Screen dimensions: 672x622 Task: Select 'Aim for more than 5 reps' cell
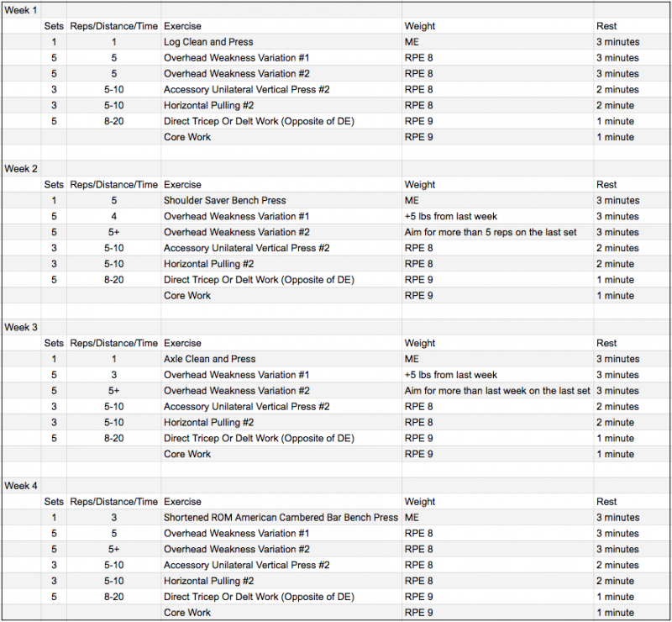497,232
